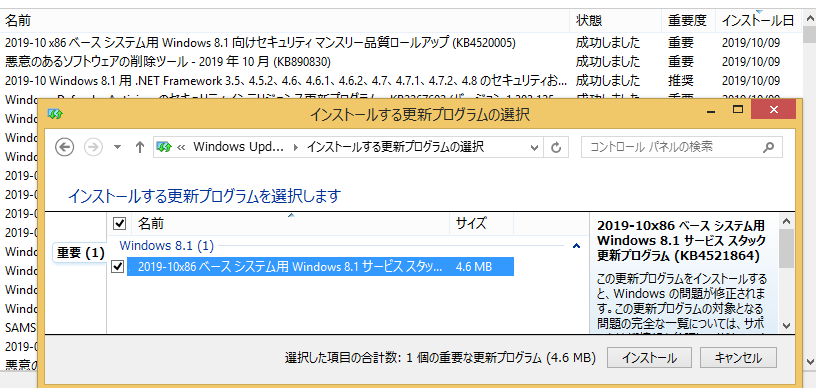Select the KB890830 malicious software removal row
Screen dimensions: 816x388
pyautogui.click(x=401, y=62)
